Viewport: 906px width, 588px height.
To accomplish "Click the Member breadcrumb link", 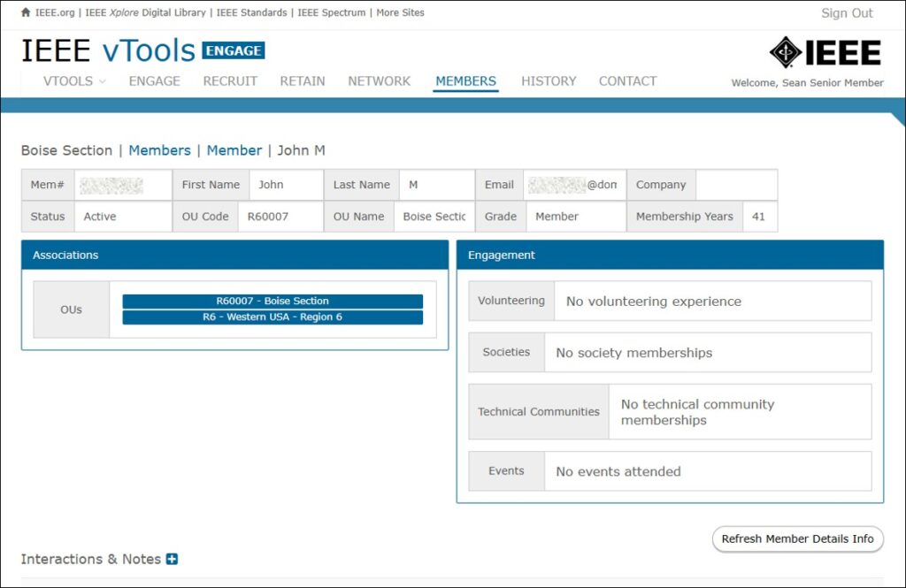I will (234, 150).
